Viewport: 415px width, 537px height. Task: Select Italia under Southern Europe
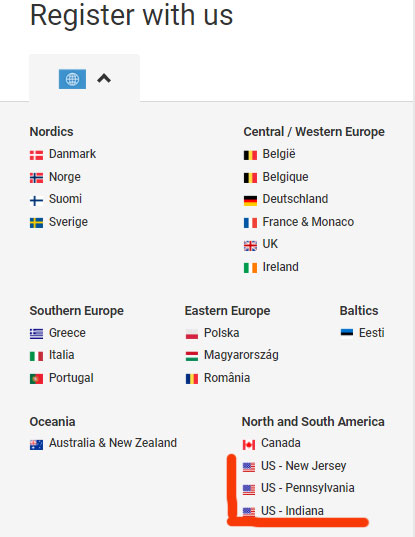[62, 355]
